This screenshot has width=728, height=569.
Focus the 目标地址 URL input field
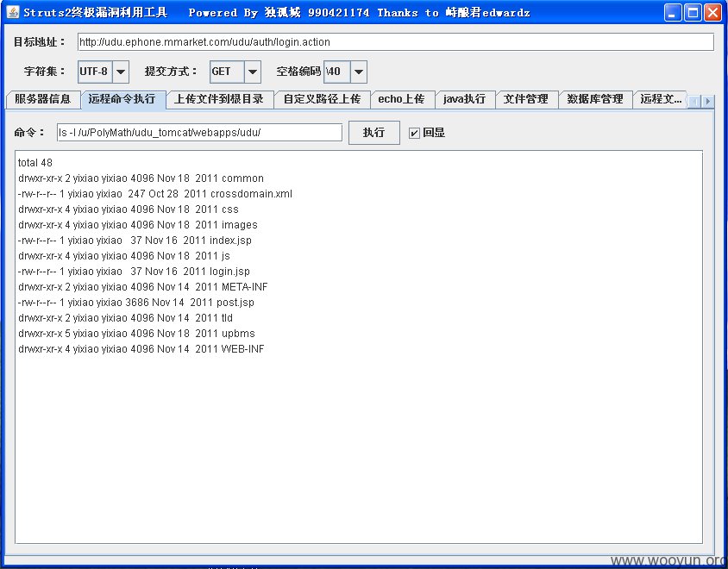click(x=396, y=42)
